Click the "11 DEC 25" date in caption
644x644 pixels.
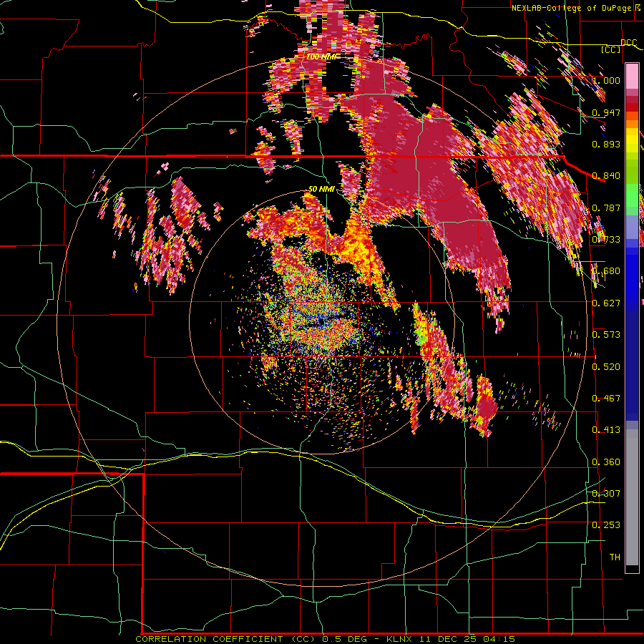pos(448,639)
